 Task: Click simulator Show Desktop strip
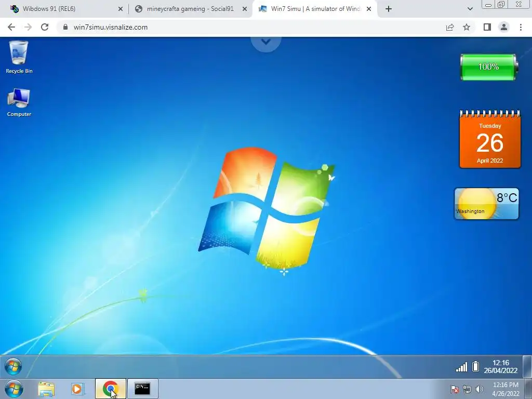point(527,367)
